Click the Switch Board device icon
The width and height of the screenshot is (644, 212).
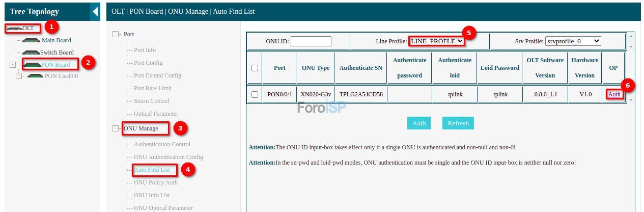point(32,52)
